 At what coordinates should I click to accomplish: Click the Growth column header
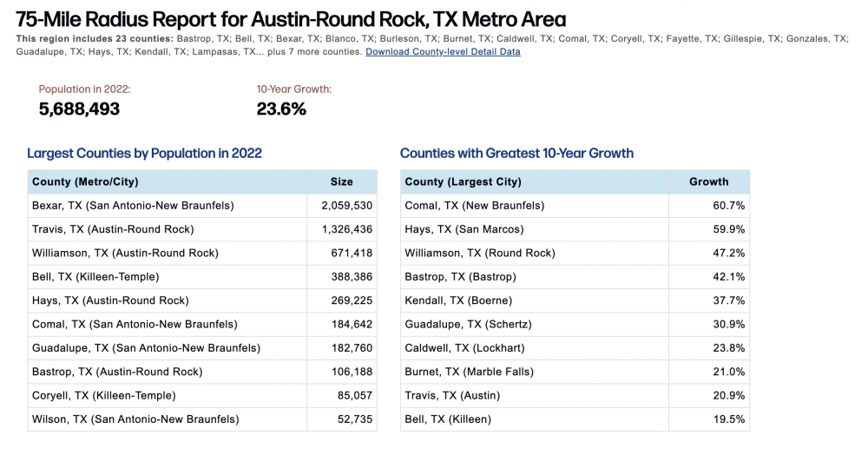point(708,181)
